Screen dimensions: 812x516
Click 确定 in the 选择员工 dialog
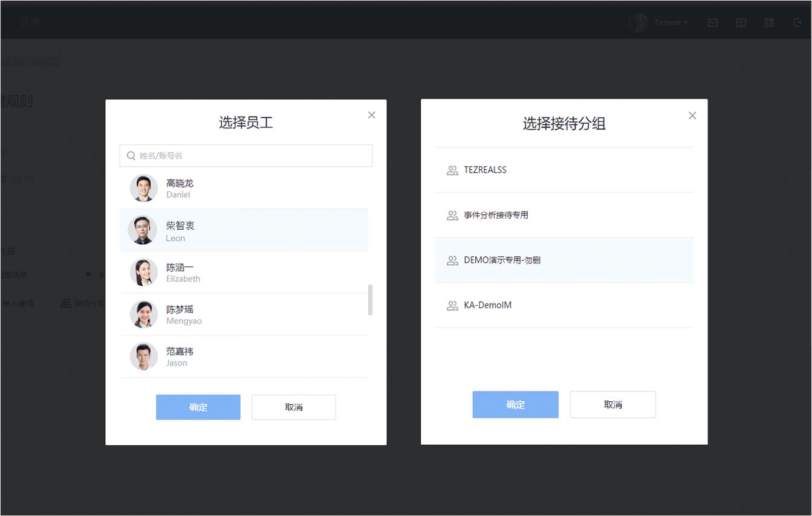click(x=198, y=407)
